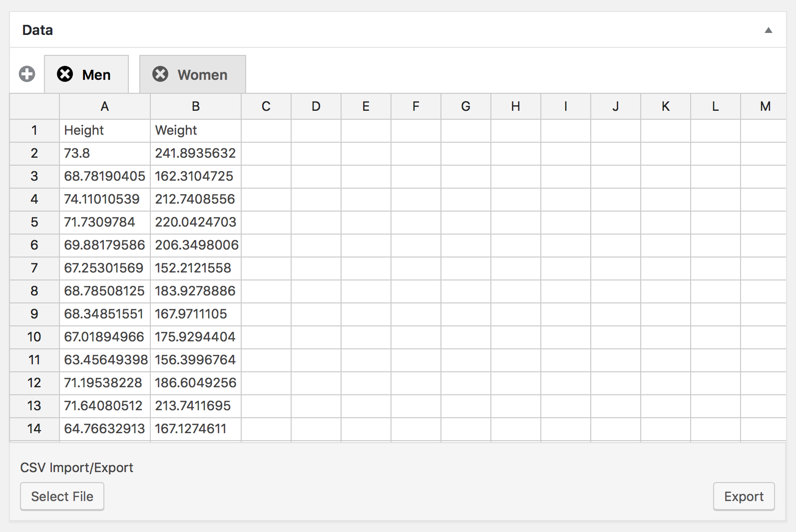Switch to the Women tab
796x532 pixels.
pos(193,74)
